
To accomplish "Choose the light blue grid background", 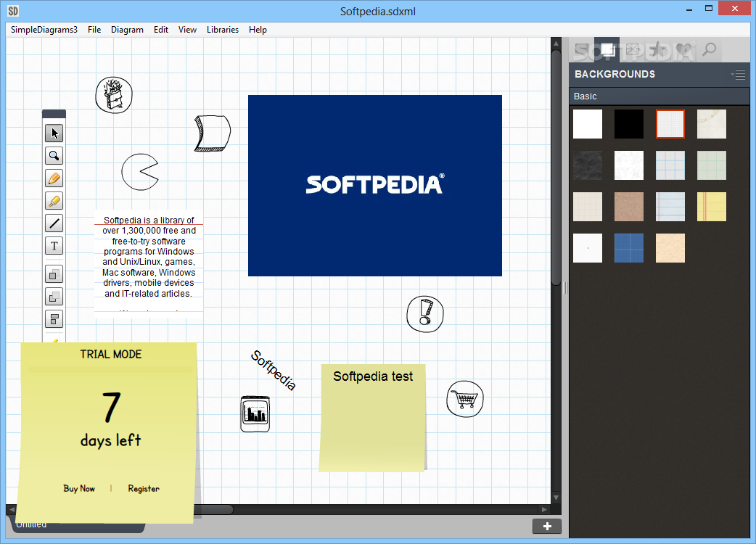I will [670, 165].
